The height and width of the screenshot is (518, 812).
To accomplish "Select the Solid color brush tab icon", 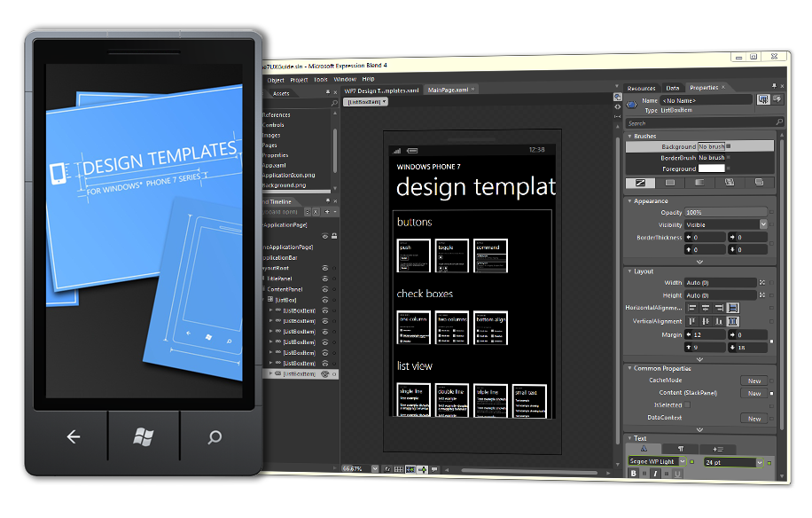I will tap(669, 183).
